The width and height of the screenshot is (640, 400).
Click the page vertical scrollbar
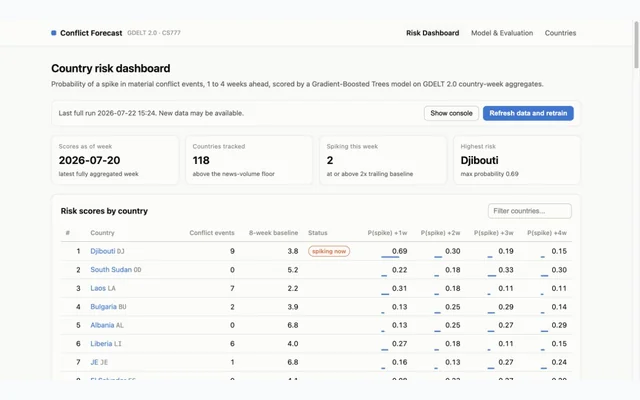click(636, 45)
